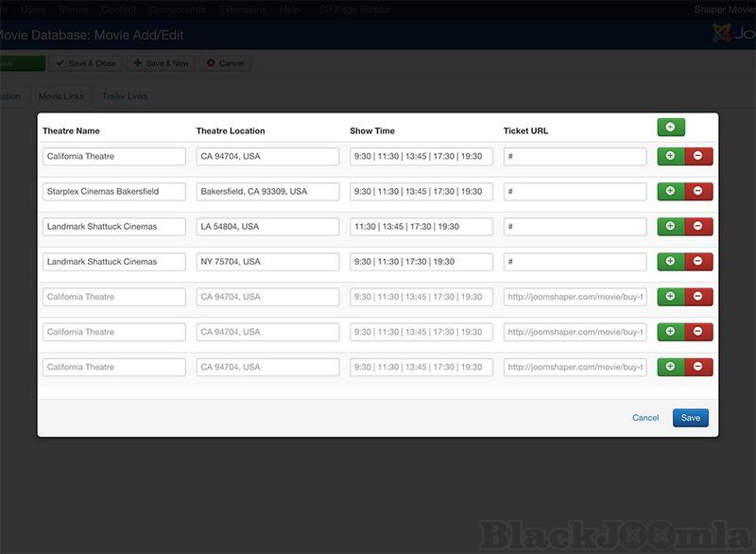Remove the LA 54804, USA row
This screenshot has width=756, height=554.
coord(698,226)
